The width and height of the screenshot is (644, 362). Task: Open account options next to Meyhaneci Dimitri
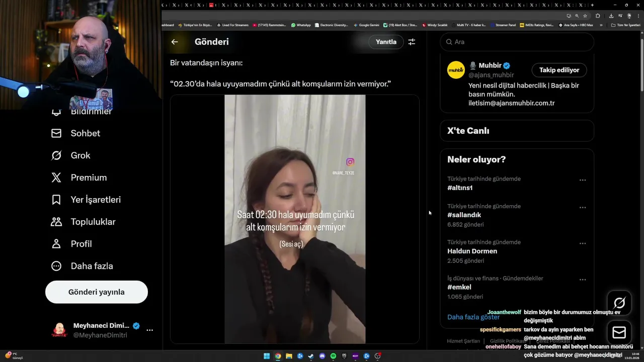pos(149,330)
